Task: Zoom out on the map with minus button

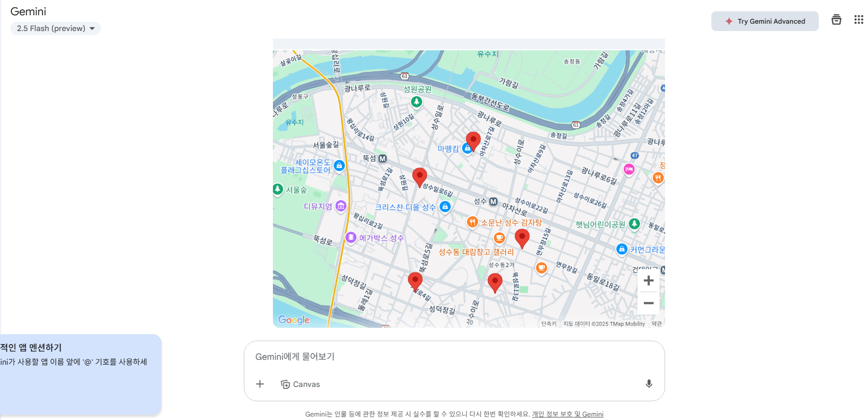Action: pyautogui.click(x=648, y=303)
